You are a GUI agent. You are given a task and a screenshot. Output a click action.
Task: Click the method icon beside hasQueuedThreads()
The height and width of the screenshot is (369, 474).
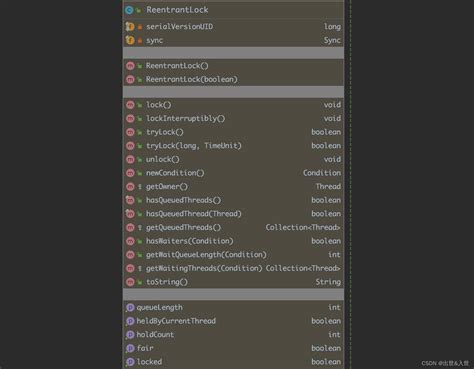[130, 200]
